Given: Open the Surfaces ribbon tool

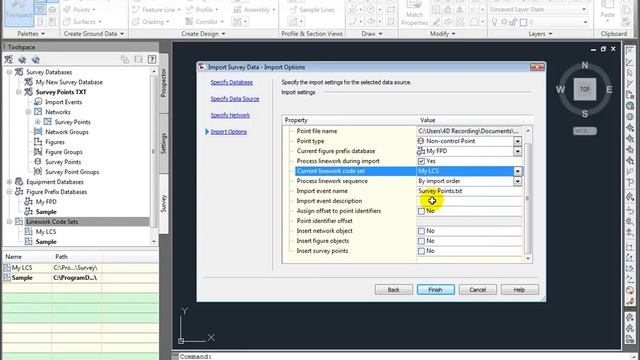Looking at the screenshot, I should pyautogui.click(x=83, y=21).
